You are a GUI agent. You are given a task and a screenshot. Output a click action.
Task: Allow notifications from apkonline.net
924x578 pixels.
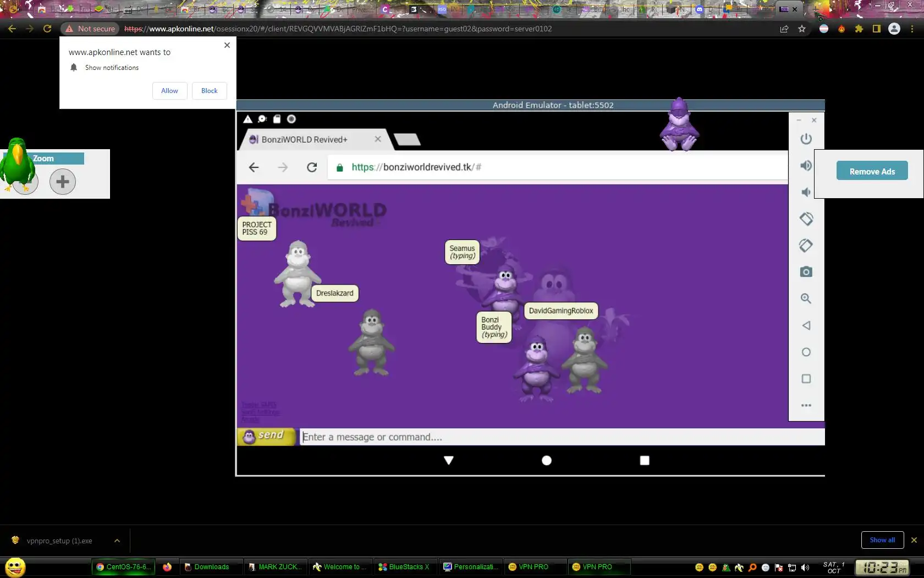(x=169, y=91)
